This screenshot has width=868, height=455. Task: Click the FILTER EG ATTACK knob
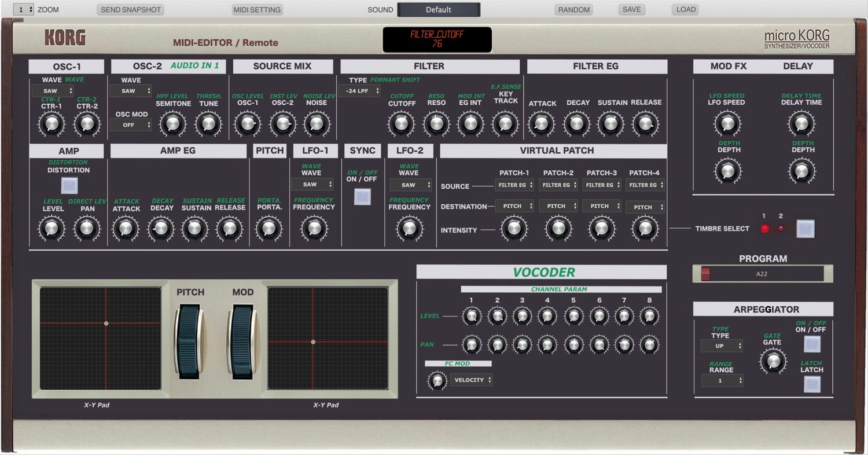click(542, 123)
